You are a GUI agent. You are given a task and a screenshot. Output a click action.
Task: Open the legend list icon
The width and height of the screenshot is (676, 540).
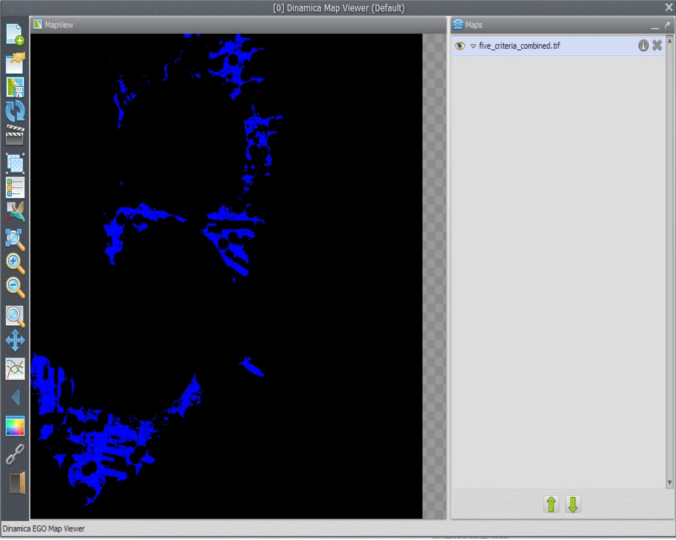15,187
